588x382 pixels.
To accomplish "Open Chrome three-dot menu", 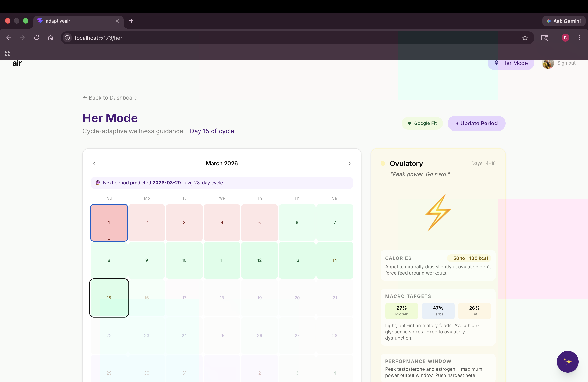I will pyautogui.click(x=579, y=38).
